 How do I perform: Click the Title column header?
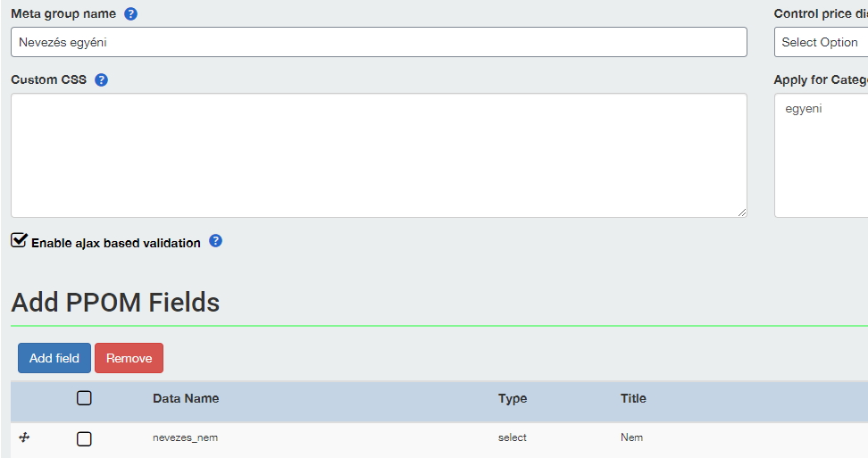tap(633, 398)
